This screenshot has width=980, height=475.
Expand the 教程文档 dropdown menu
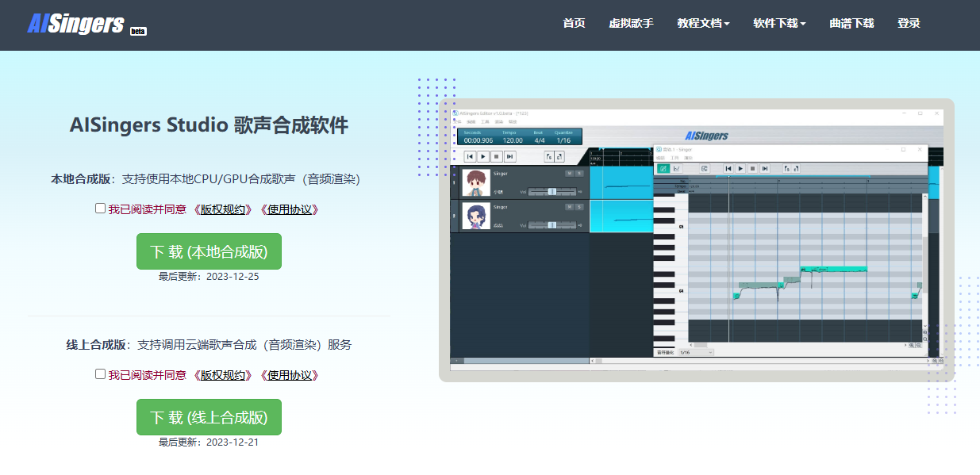coord(703,24)
